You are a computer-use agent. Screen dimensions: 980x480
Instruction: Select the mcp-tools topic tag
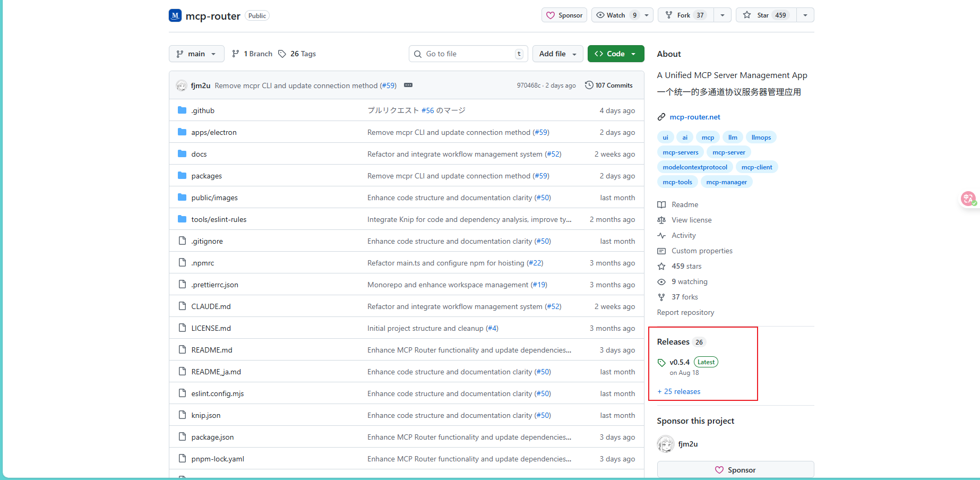point(677,182)
